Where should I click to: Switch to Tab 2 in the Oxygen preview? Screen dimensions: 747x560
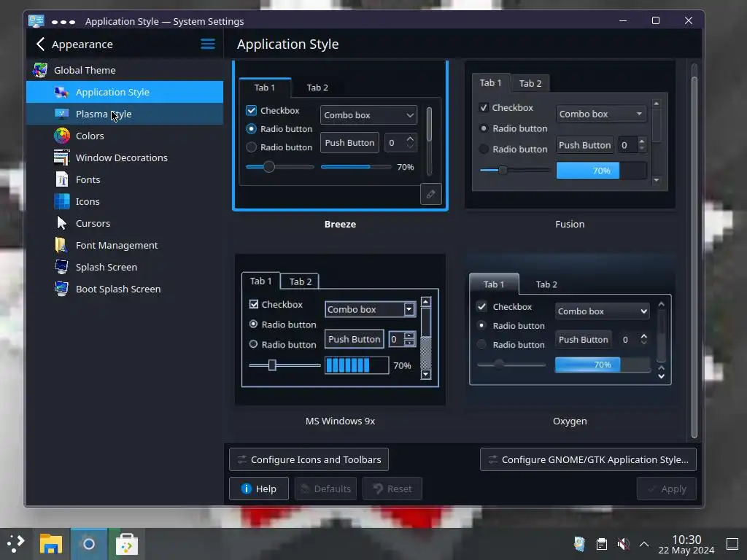(x=546, y=284)
